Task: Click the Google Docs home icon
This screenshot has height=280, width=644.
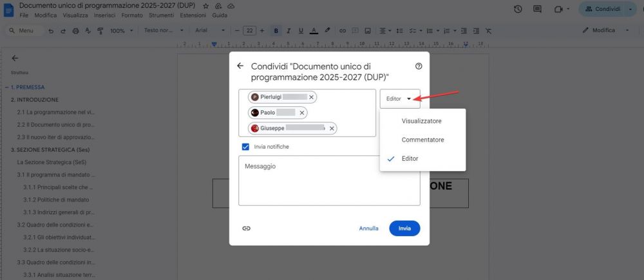Action: 8,10
